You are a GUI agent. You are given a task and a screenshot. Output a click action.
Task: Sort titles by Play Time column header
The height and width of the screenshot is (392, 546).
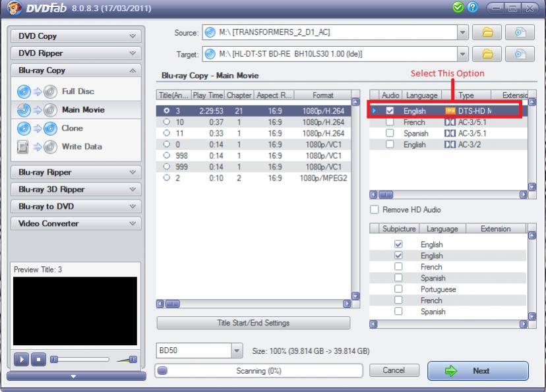208,96
